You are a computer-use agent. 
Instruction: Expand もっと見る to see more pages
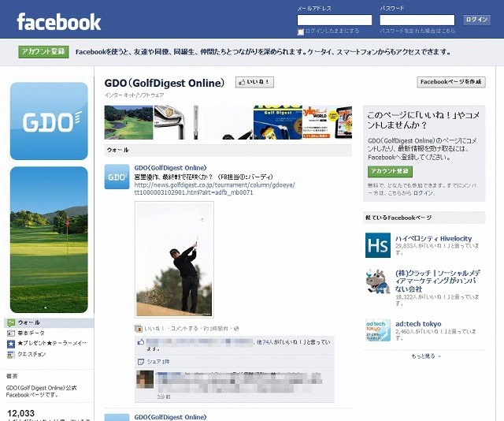click(426, 356)
